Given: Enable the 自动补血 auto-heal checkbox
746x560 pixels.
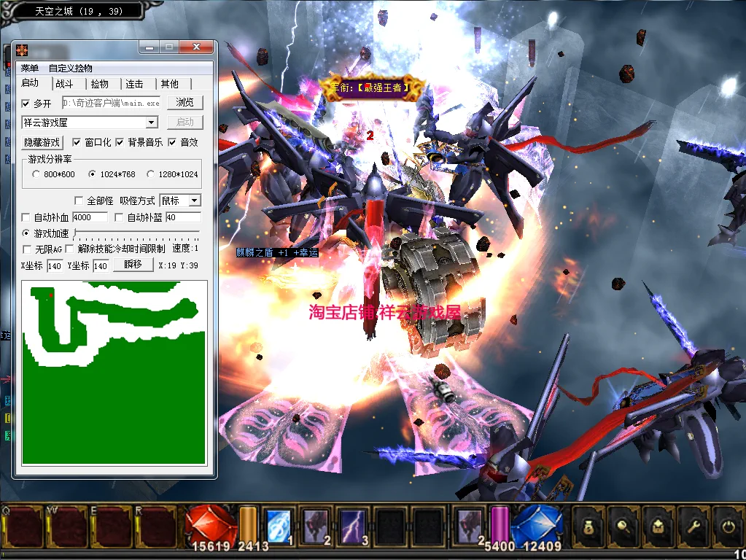Looking at the screenshot, I should (x=26, y=217).
